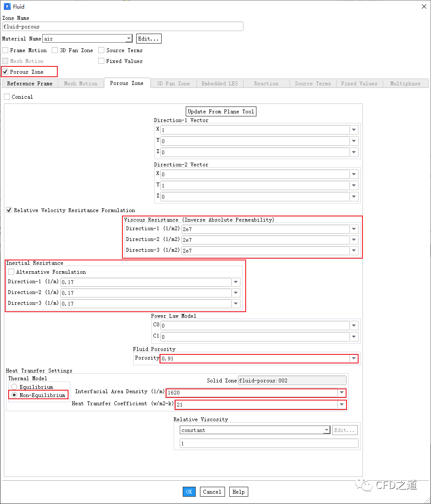
Task: Open Direction-1 Vector Z dropdown arrow
Action: pos(354,152)
